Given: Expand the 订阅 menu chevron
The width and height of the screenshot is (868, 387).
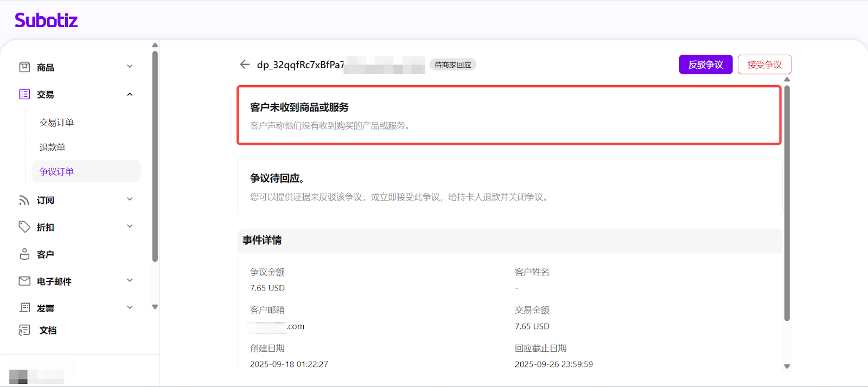Looking at the screenshot, I should pyautogui.click(x=130, y=199).
